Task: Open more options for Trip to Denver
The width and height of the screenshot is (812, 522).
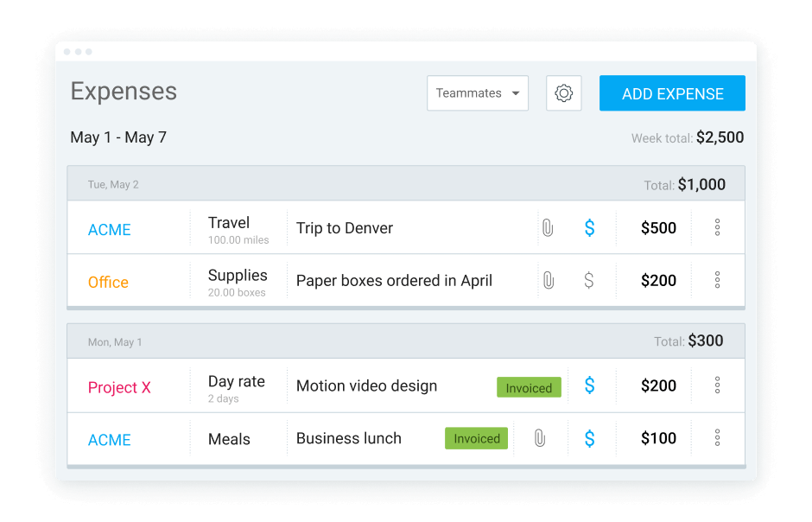Action: pos(717,227)
